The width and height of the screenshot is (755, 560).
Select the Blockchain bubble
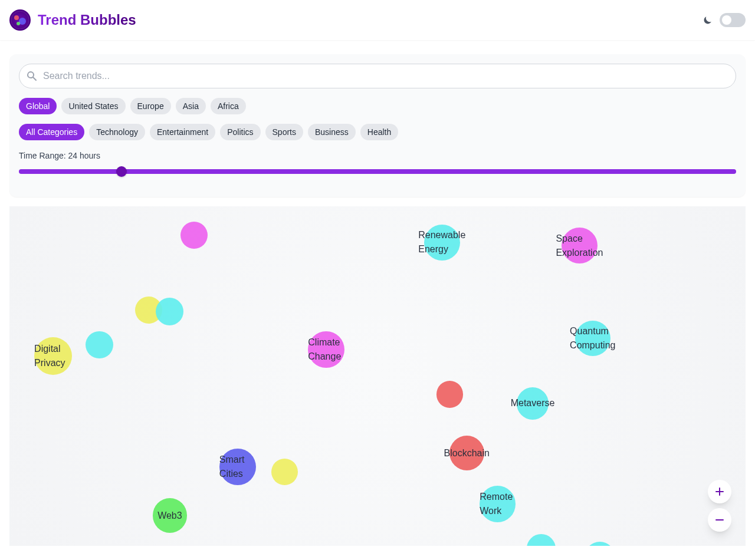pos(467,453)
